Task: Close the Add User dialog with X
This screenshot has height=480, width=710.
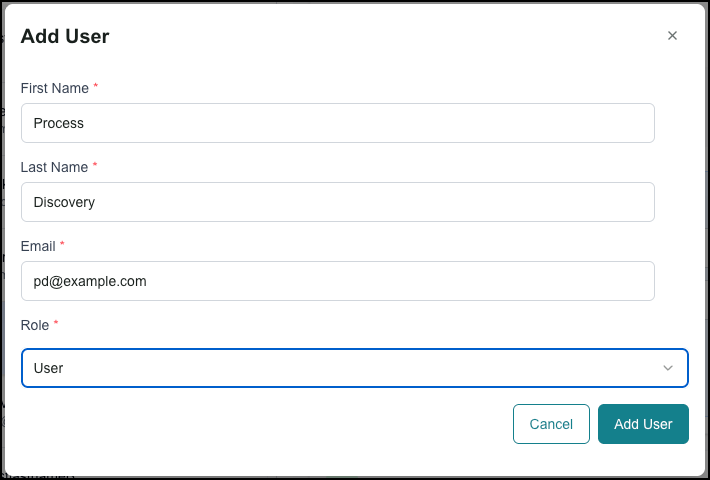Action: pyautogui.click(x=672, y=36)
